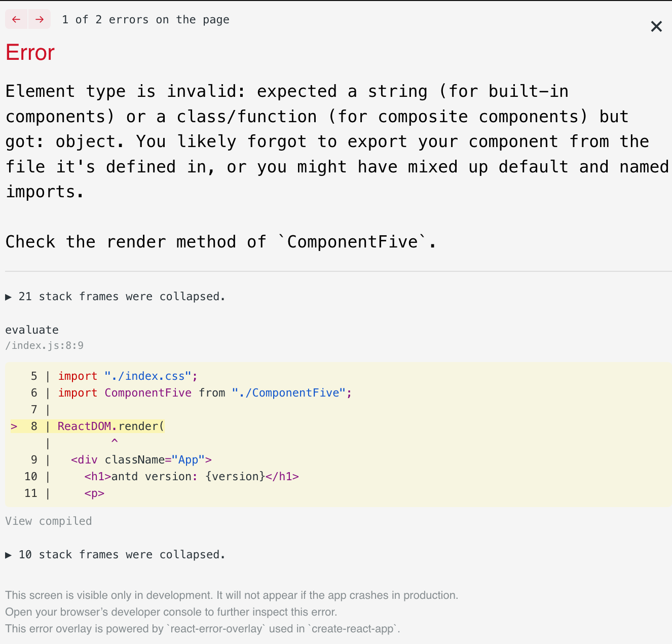Collapse the evaluate stack frame entry

[32, 330]
